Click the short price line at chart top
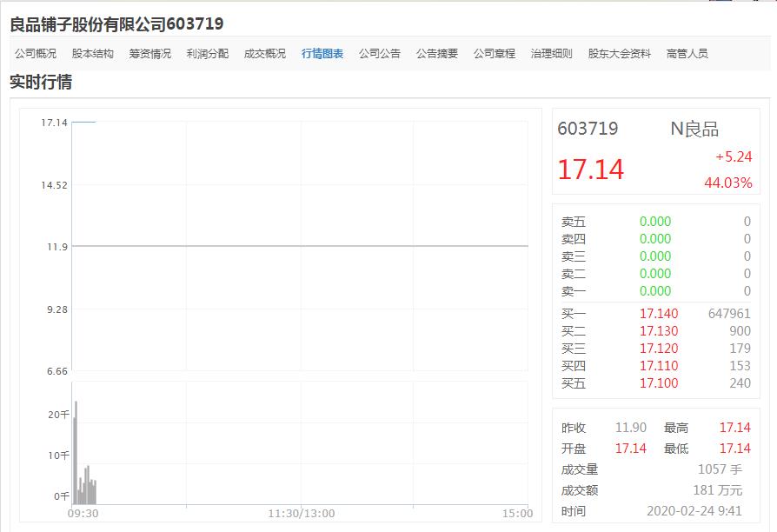The width and height of the screenshot is (777, 532). (83, 122)
